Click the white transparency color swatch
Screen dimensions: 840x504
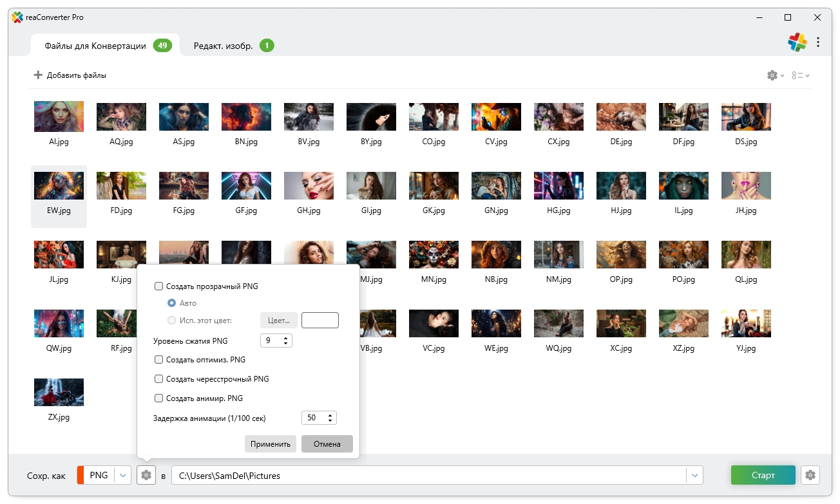pyautogui.click(x=320, y=321)
